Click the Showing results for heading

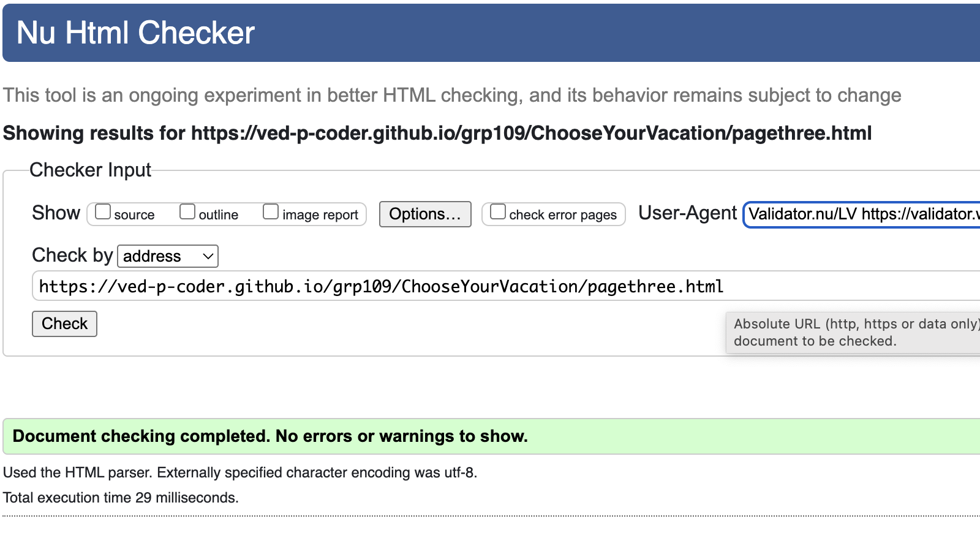pyautogui.click(x=437, y=133)
